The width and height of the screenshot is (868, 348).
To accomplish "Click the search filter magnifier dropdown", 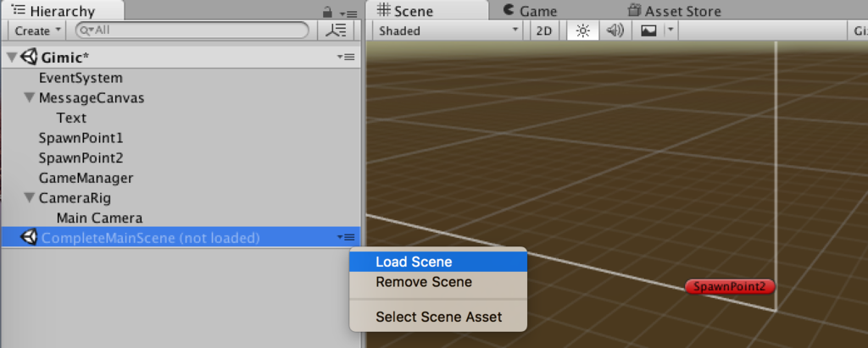I will tap(86, 31).
